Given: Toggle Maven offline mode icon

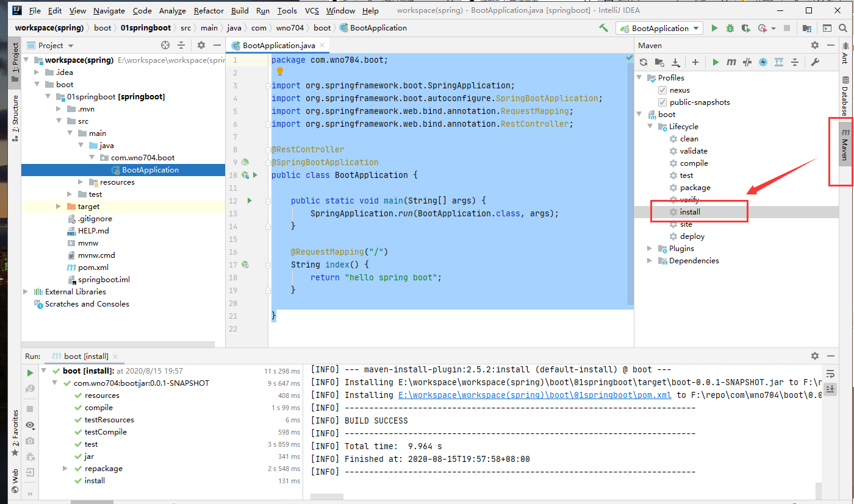Looking at the screenshot, I should pyautogui.click(x=747, y=62).
